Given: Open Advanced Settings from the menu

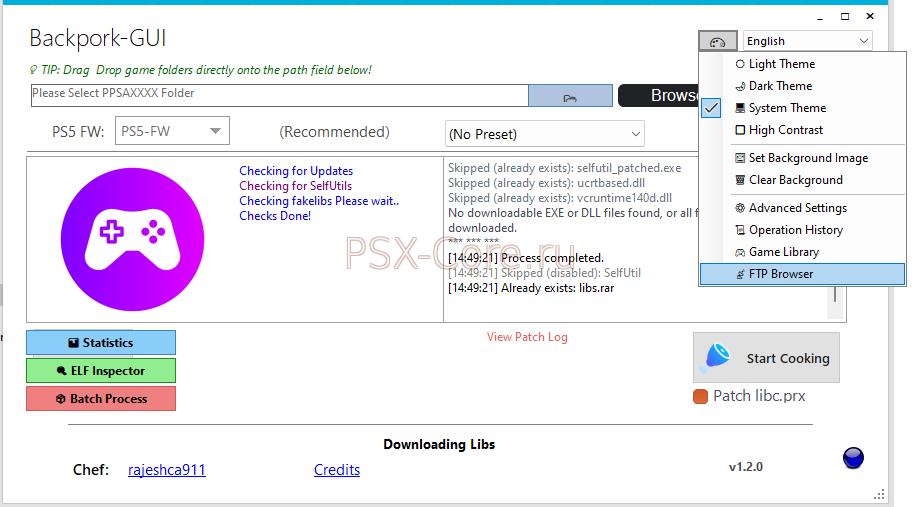Looking at the screenshot, I should point(797,208).
